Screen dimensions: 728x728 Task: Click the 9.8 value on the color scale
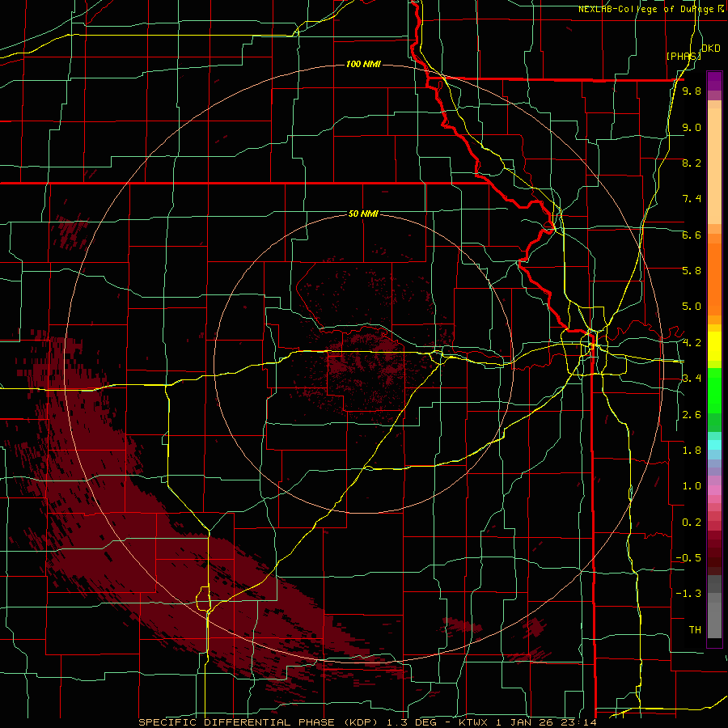[692, 91]
